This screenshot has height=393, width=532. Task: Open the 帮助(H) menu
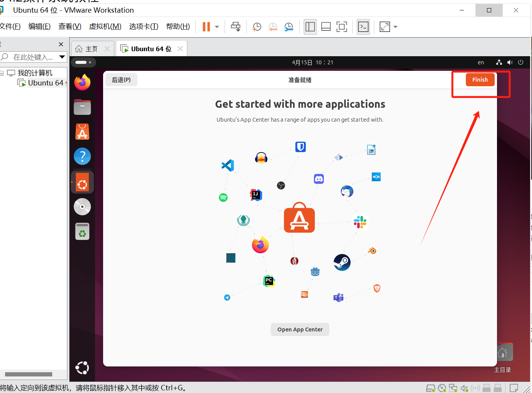coord(178,26)
